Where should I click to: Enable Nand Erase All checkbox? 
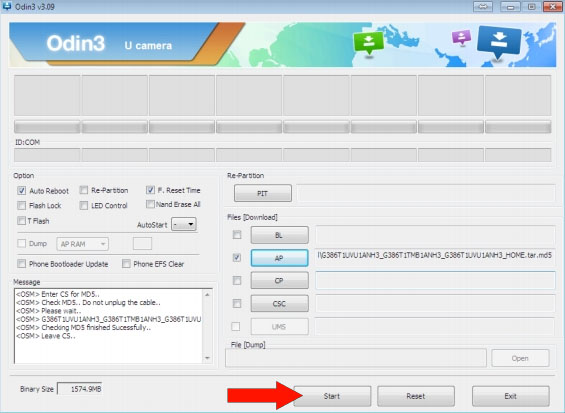pos(150,204)
